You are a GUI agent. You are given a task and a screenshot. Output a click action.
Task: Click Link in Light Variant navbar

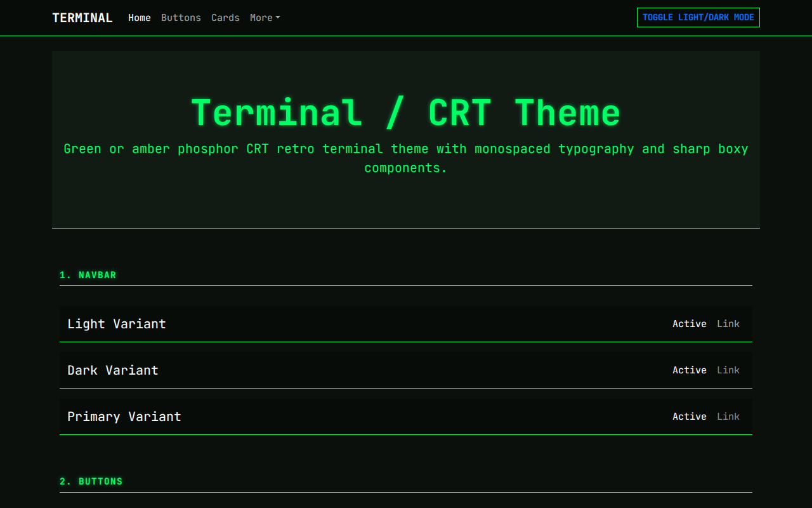click(x=728, y=324)
